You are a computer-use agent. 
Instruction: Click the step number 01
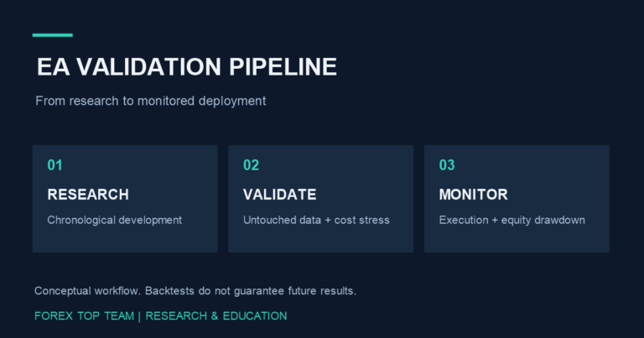[55, 165]
